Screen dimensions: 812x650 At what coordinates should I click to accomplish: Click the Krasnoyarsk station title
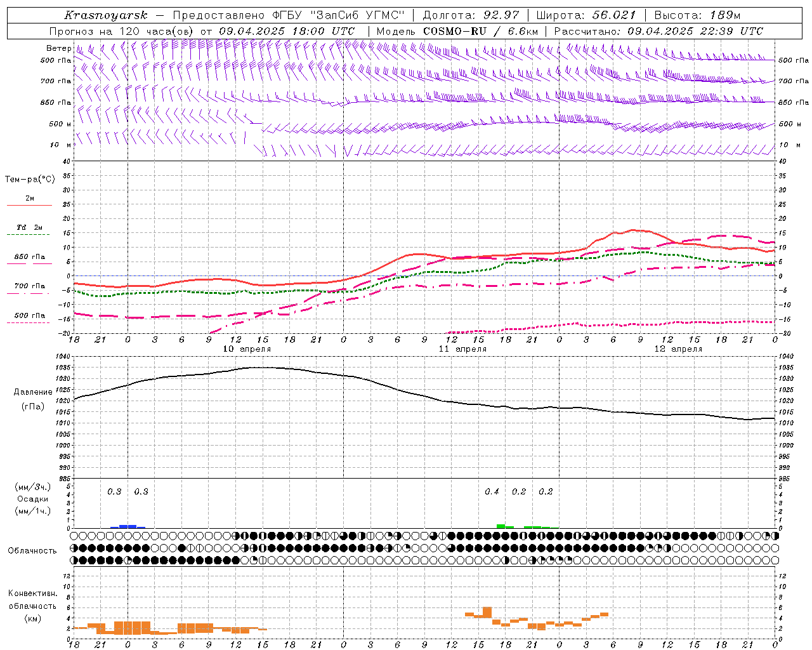click(105, 15)
